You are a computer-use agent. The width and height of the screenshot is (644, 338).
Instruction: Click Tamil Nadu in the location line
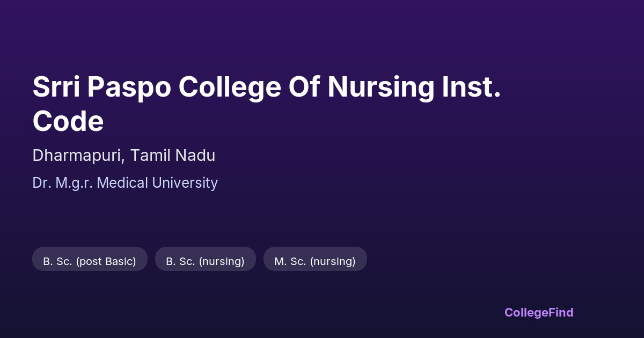click(173, 156)
